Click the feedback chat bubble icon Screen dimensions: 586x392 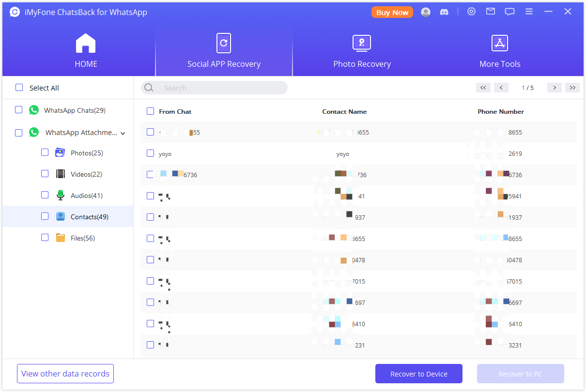tap(509, 12)
